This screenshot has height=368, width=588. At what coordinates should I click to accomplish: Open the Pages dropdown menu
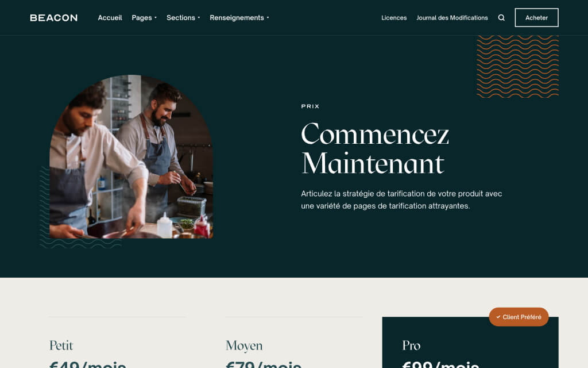144,18
